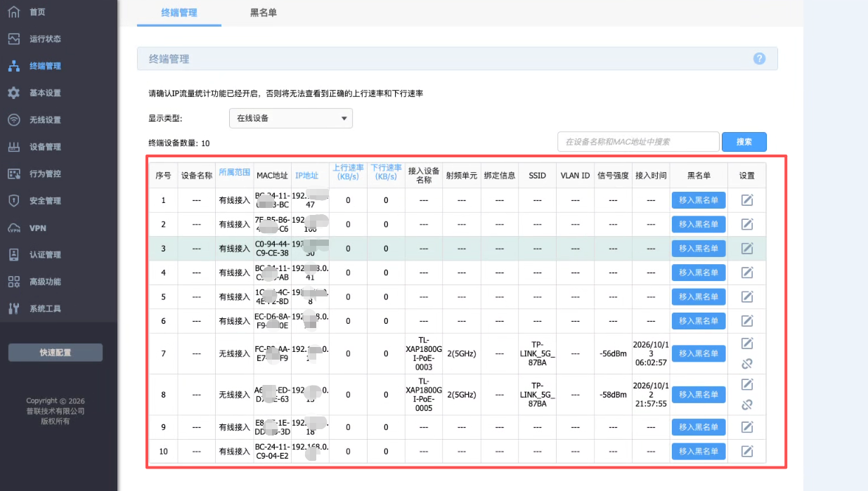Click the basic settings gear icon

pyautogui.click(x=14, y=93)
